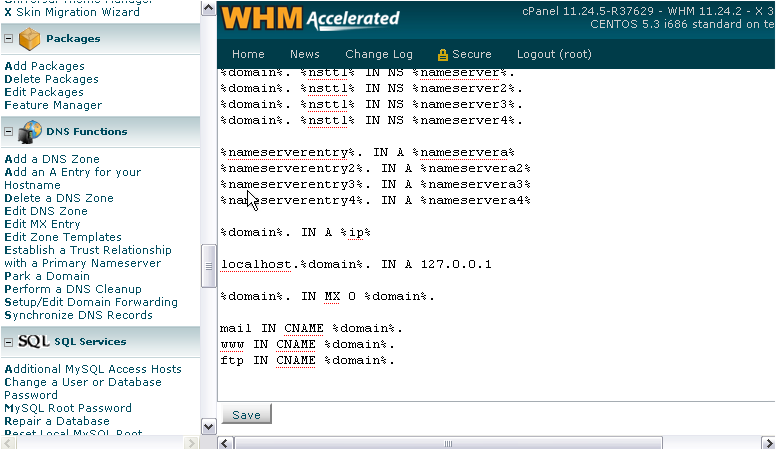776x450 pixels.
Task: Click the DNS Functions globe icon
Action: pyautogui.click(x=30, y=131)
